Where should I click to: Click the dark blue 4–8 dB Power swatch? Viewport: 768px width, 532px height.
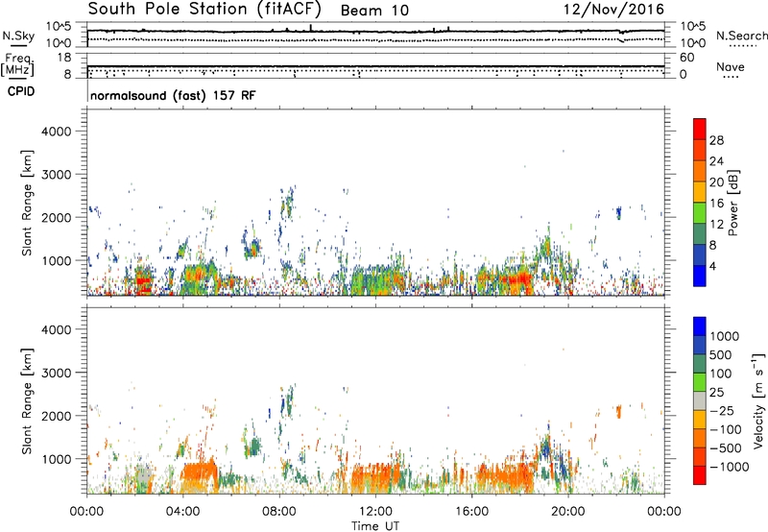[700, 254]
